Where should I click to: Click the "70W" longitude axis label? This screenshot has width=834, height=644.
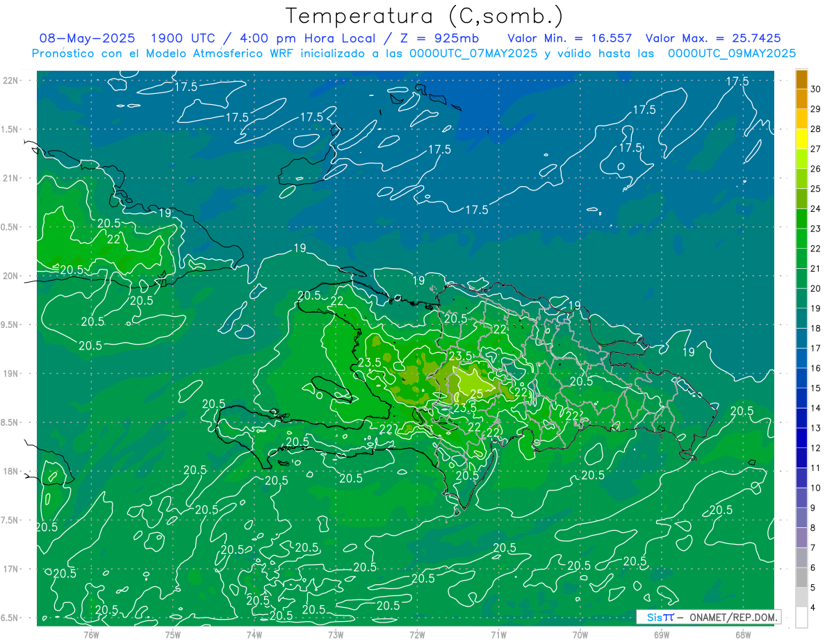580,635
